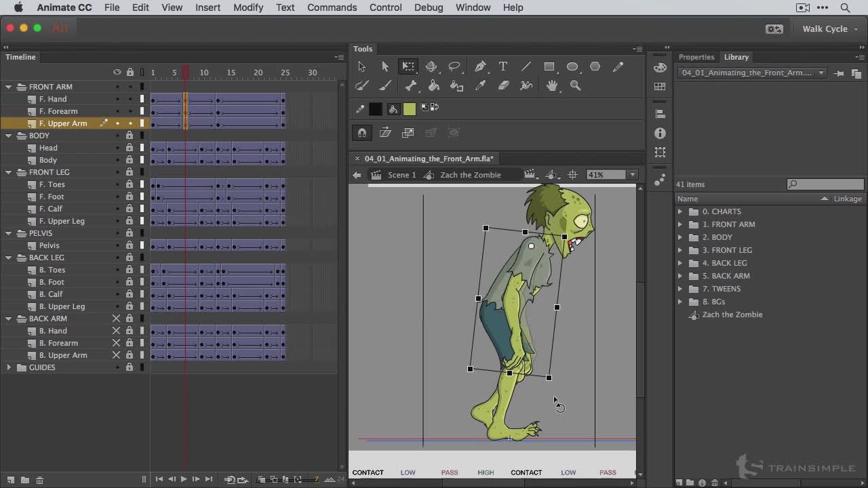Select the Width tool
This screenshot has height=488, width=868.
tap(526, 85)
